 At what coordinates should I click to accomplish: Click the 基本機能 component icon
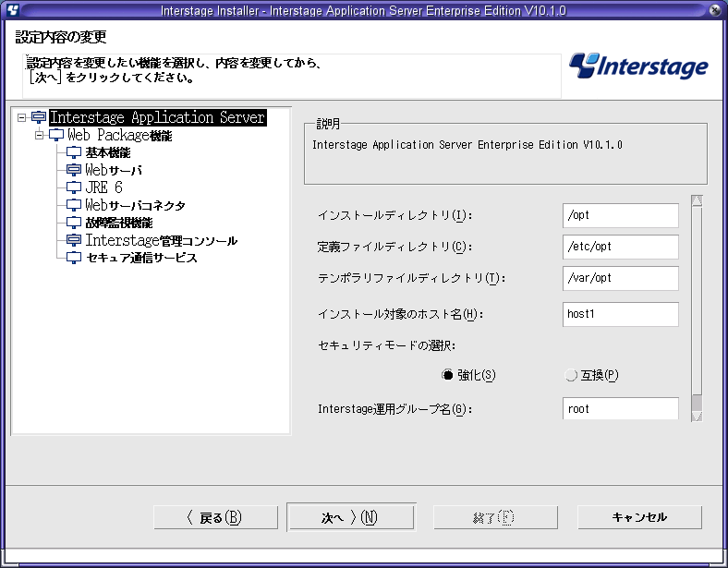74,152
